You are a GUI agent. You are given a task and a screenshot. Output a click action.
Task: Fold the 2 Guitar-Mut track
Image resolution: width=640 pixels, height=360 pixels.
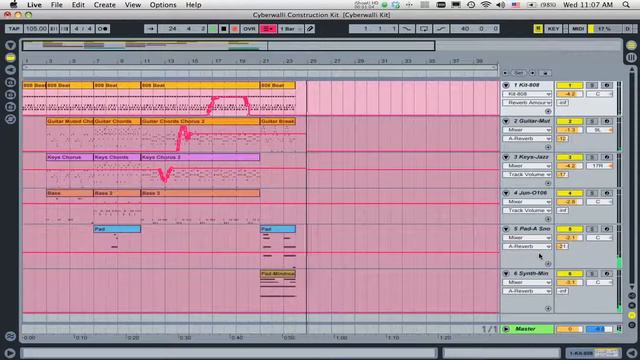(506, 121)
